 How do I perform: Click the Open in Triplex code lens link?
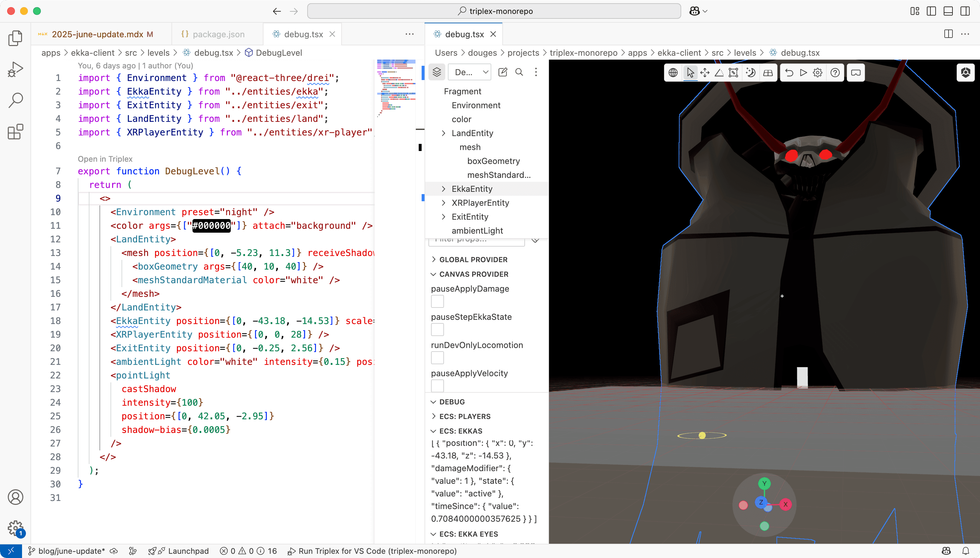coord(105,159)
